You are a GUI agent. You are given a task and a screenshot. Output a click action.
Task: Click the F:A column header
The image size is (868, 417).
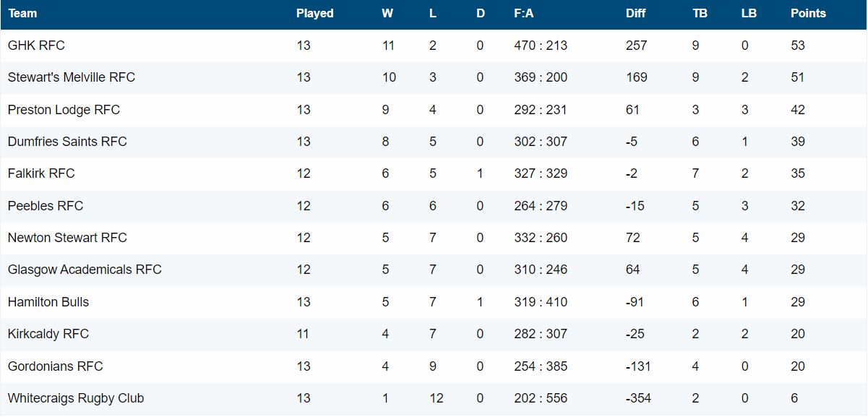pos(523,13)
